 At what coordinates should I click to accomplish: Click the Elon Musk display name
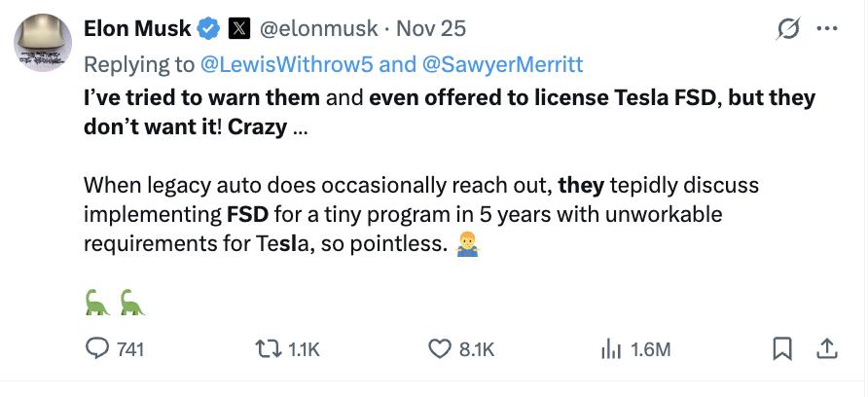coord(138,28)
